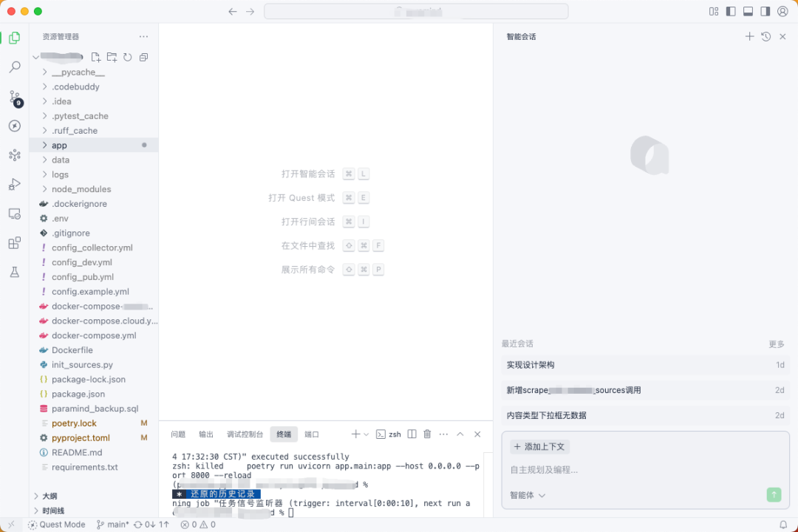Create a new folder in explorer

coord(112,57)
